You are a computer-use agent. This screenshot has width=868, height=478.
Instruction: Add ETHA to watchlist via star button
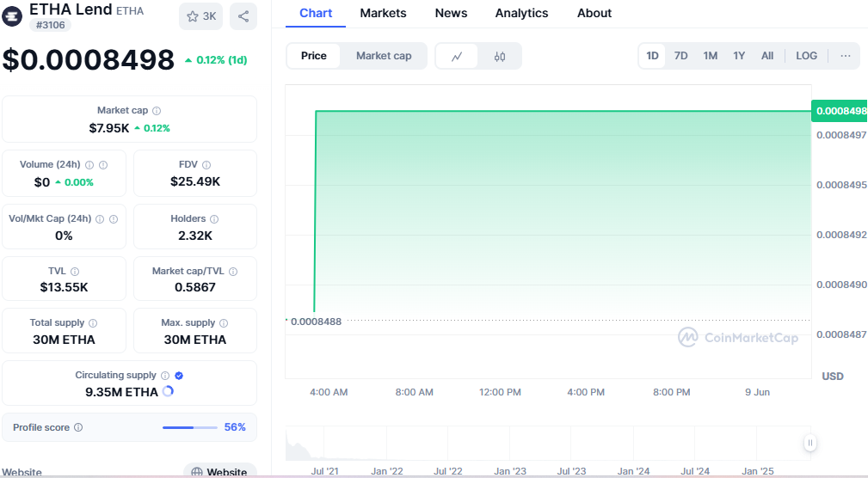pos(201,16)
